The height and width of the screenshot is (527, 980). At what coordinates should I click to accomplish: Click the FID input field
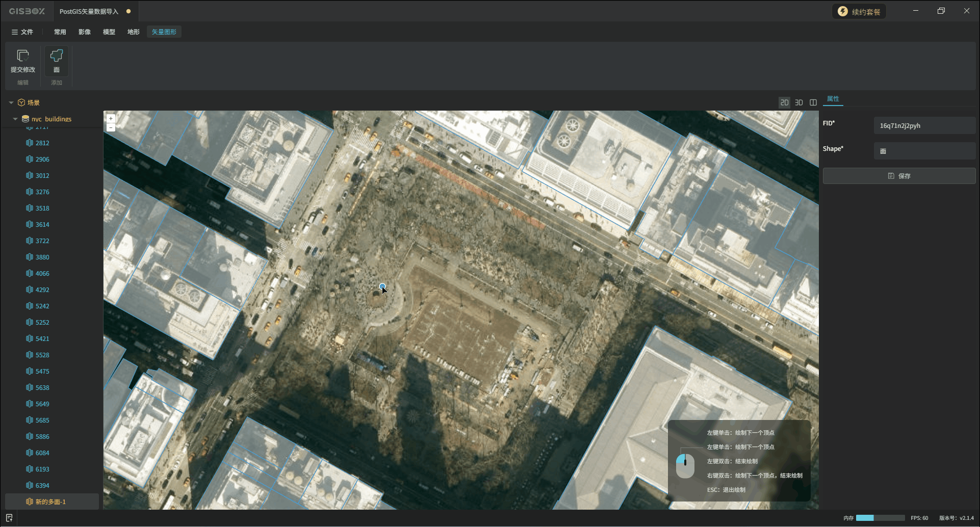[x=924, y=126]
